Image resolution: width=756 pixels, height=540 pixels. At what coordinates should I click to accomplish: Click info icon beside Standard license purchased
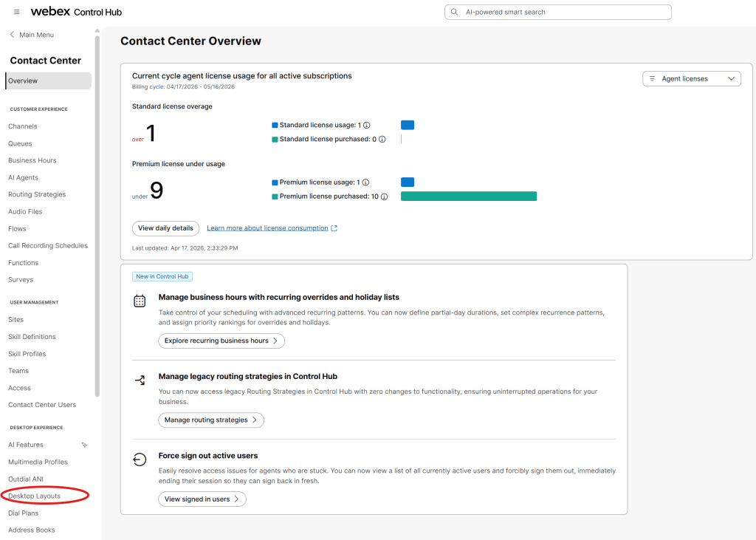point(382,140)
